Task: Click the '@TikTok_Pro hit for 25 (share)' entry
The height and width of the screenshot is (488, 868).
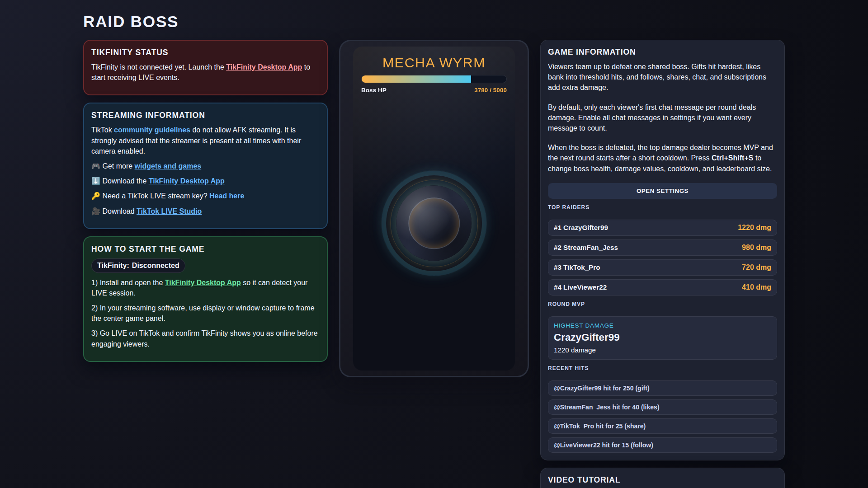Action: [x=662, y=426]
